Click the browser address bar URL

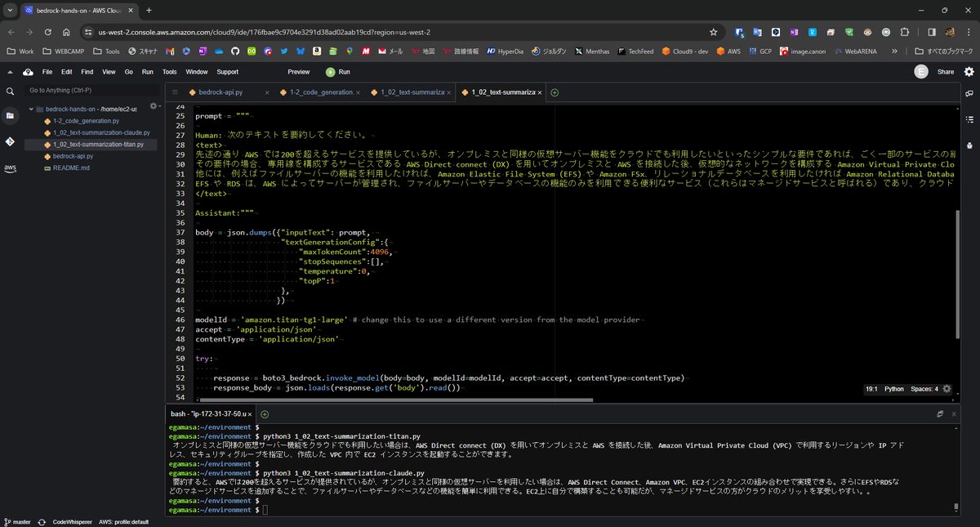click(x=264, y=32)
